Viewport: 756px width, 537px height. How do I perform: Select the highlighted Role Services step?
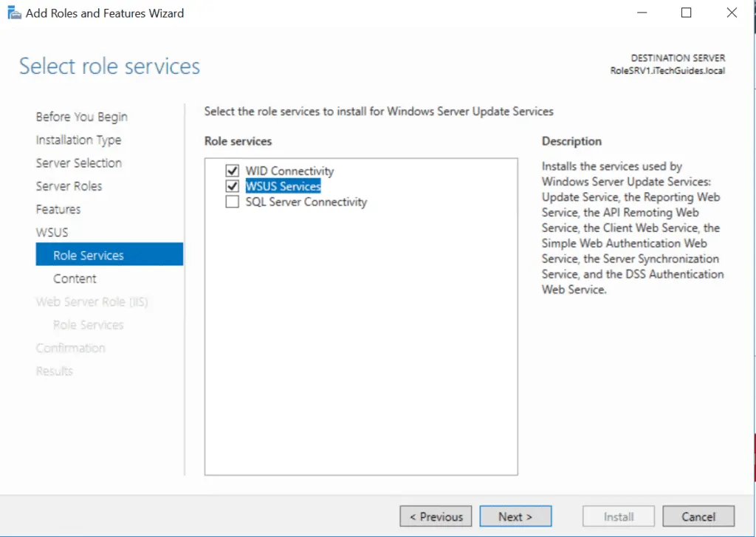point(89,254)
